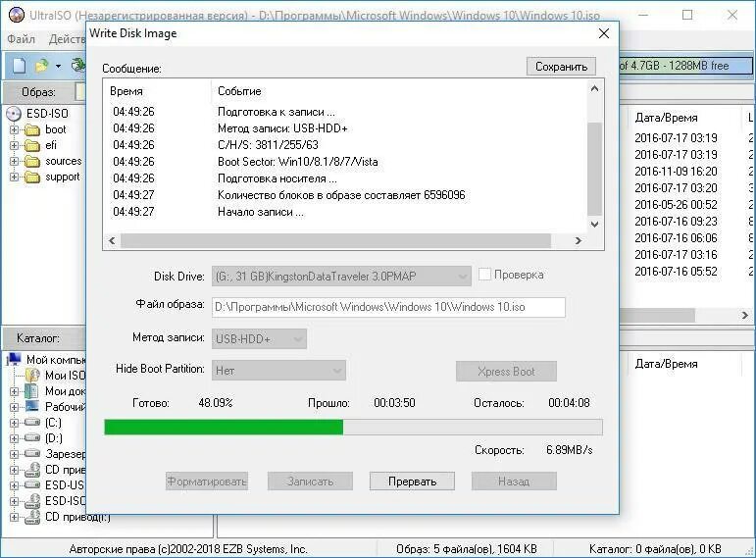Close the Write Disk Image dialog

click(604, 33)
